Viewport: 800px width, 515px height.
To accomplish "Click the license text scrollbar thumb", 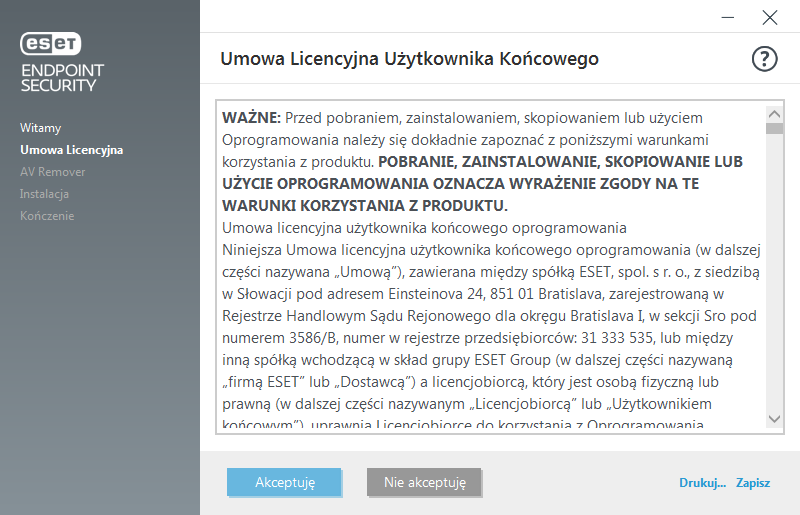I will (x=774, y=128).
